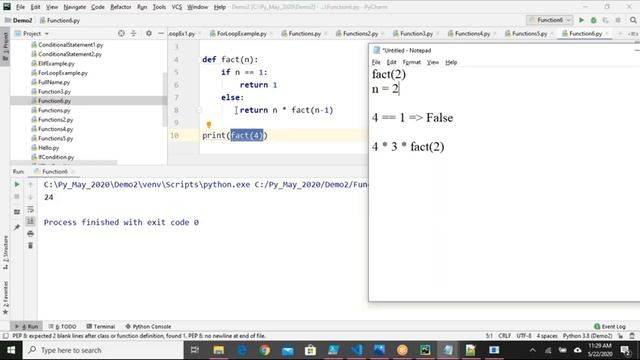
Task: Toggle soft-wrap icon in Run panel
Action: pyautogui.click(x=30, y=209)
